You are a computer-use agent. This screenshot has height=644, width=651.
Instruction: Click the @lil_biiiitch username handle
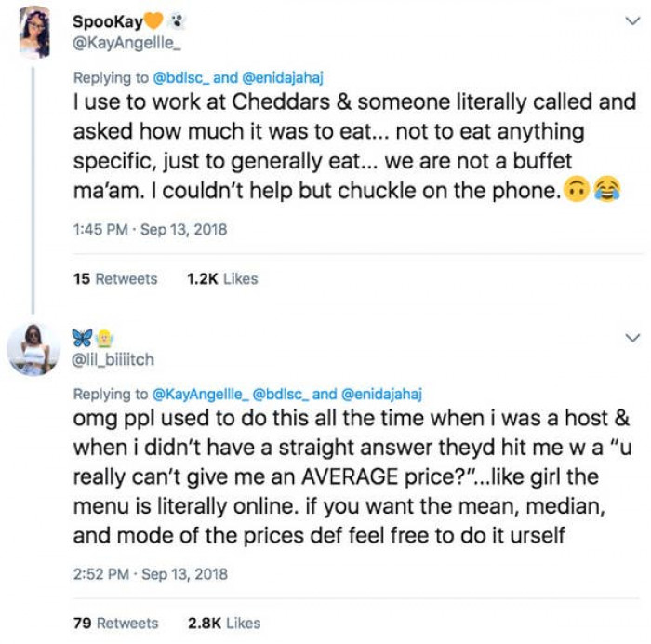[x=113, y=359]
